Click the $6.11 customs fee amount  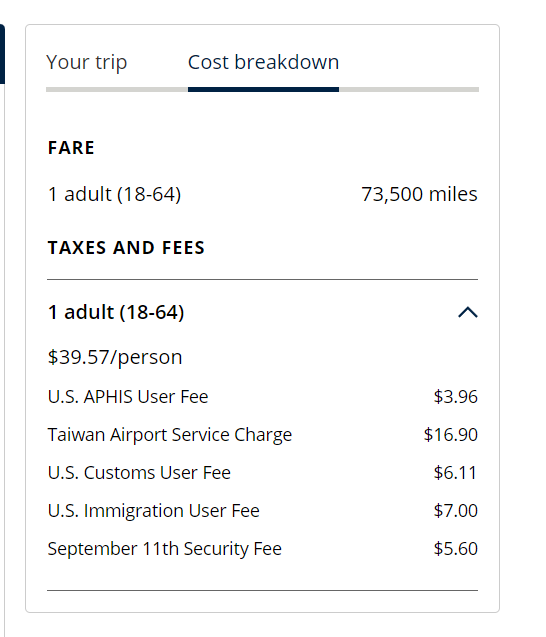pos(455,473)
